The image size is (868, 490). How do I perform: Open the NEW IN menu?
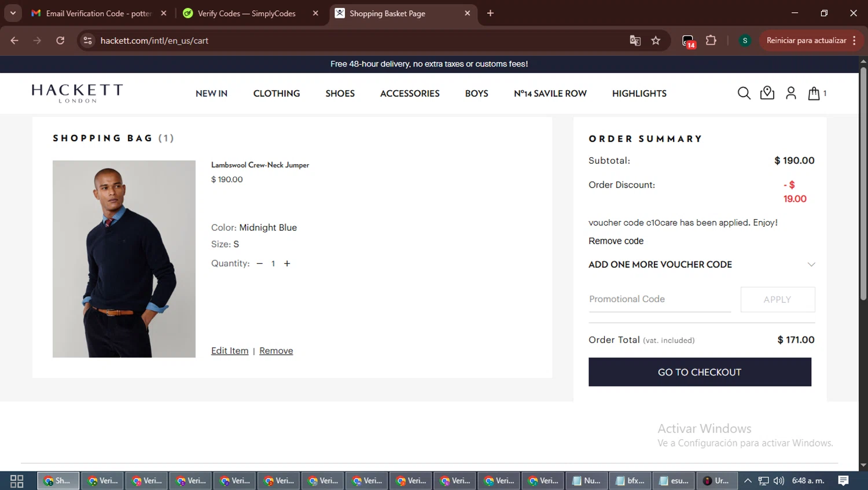[211, 93]
